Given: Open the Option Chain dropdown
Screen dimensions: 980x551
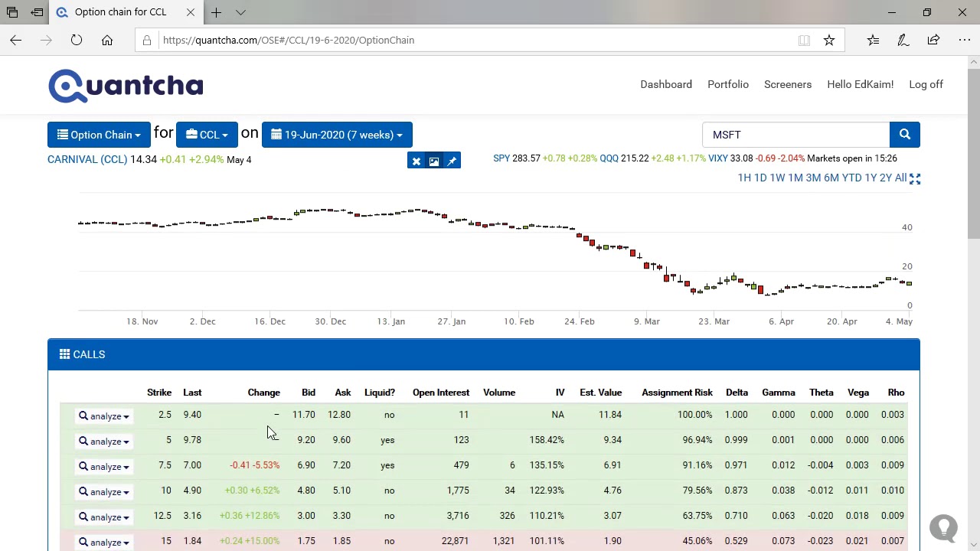Looking at the screenshot, I should 99,135.
